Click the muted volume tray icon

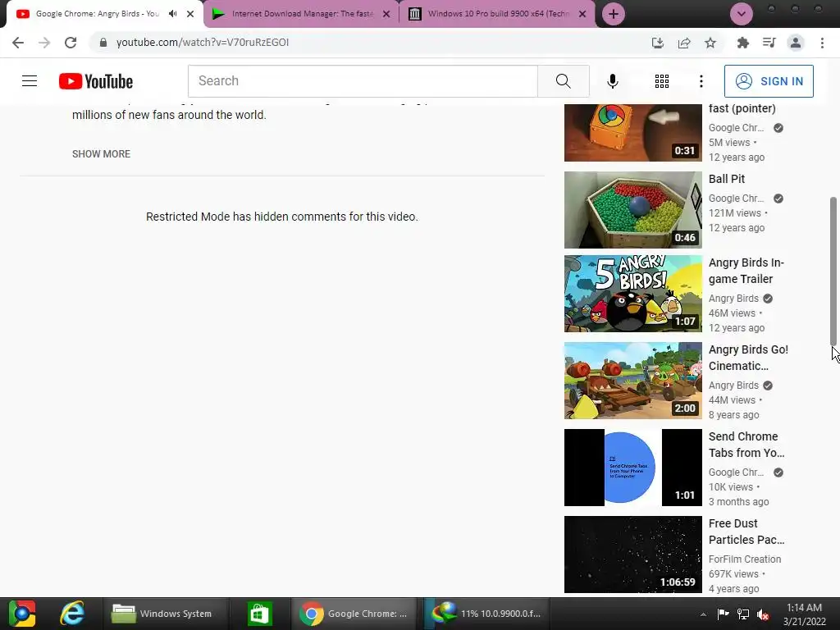(x=763, y=614)
